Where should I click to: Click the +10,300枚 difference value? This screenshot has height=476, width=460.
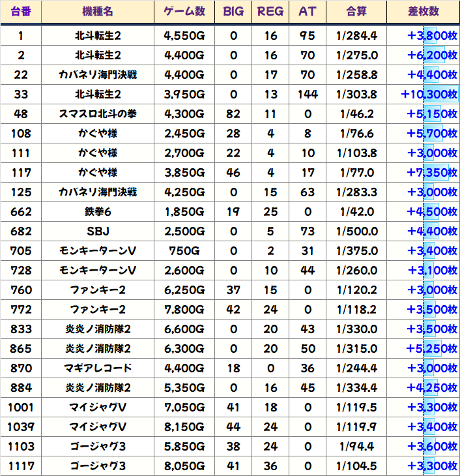click(x=429, y=95)
